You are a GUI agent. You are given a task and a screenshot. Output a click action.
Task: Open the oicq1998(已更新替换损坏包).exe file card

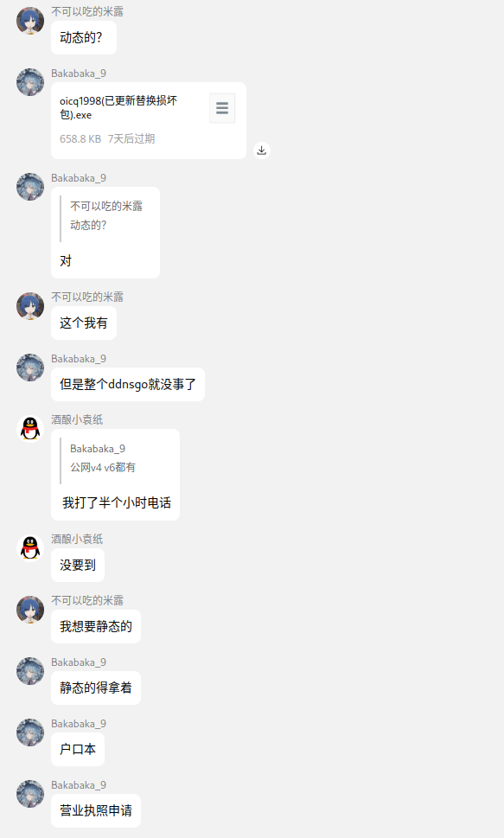click(x=149, y=120)
